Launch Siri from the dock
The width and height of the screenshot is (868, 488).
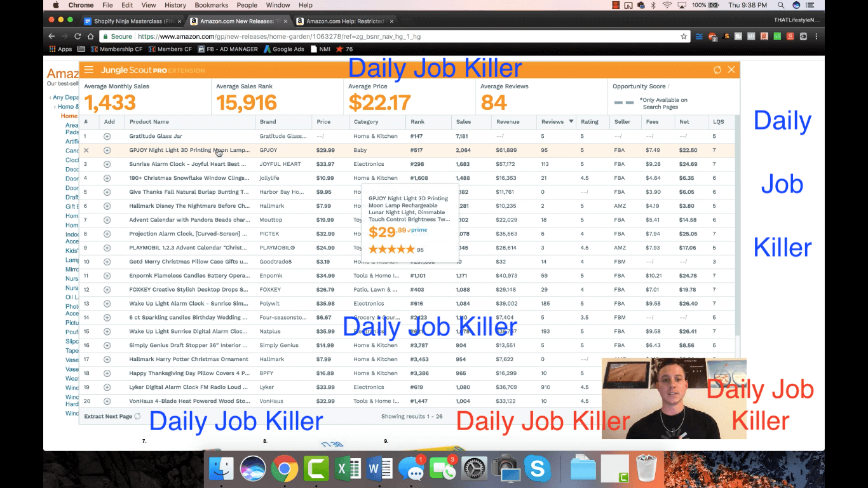coord(253,470)
